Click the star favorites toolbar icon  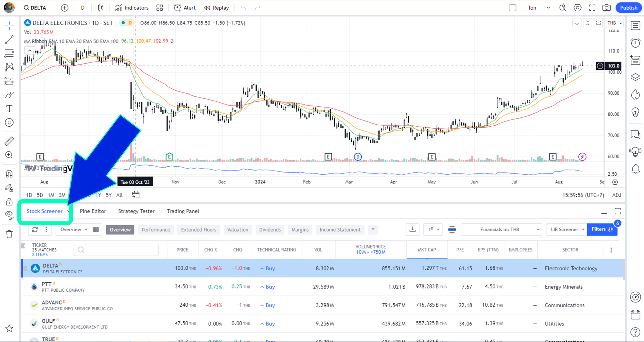[9, 328]
